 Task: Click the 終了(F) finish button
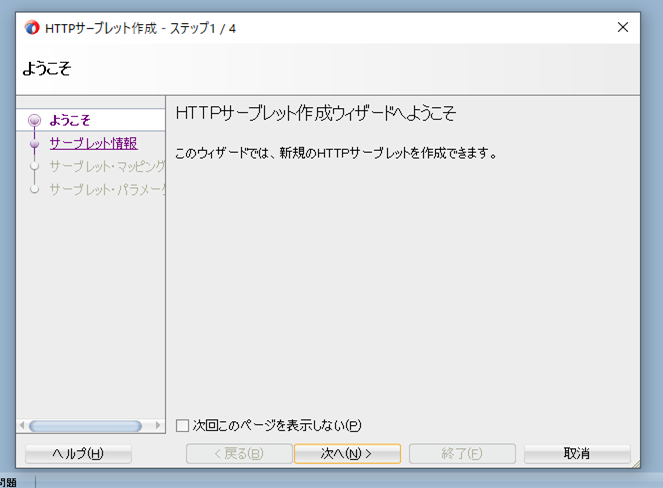tap(462, 454)
